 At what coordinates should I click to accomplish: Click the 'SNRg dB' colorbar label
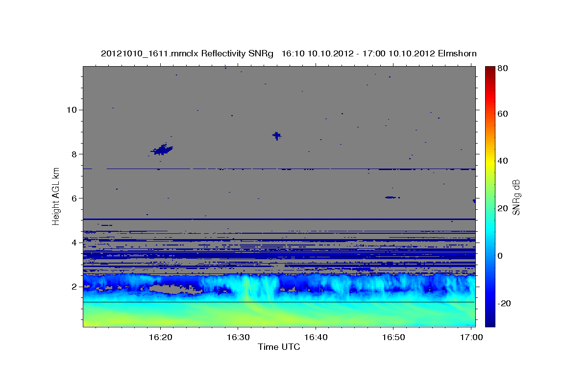[516, 197]
